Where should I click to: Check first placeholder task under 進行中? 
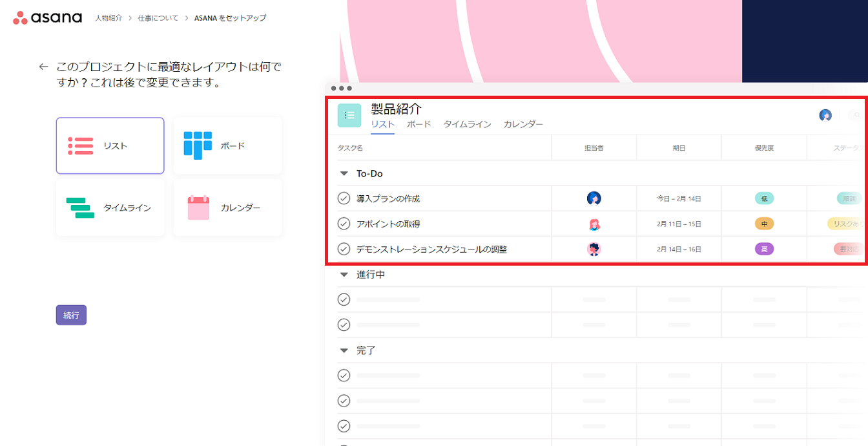[x=344, y=299]
